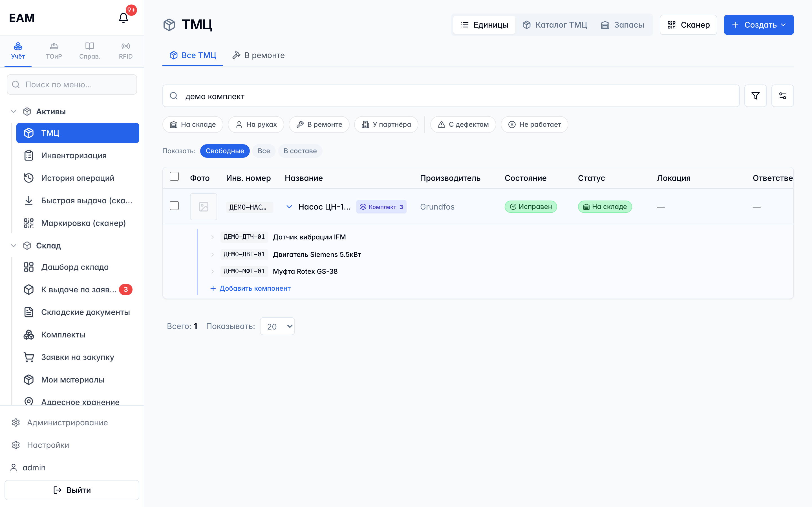Open the page size 20 dropdown
Screen dimensions: 812x507
277,326
